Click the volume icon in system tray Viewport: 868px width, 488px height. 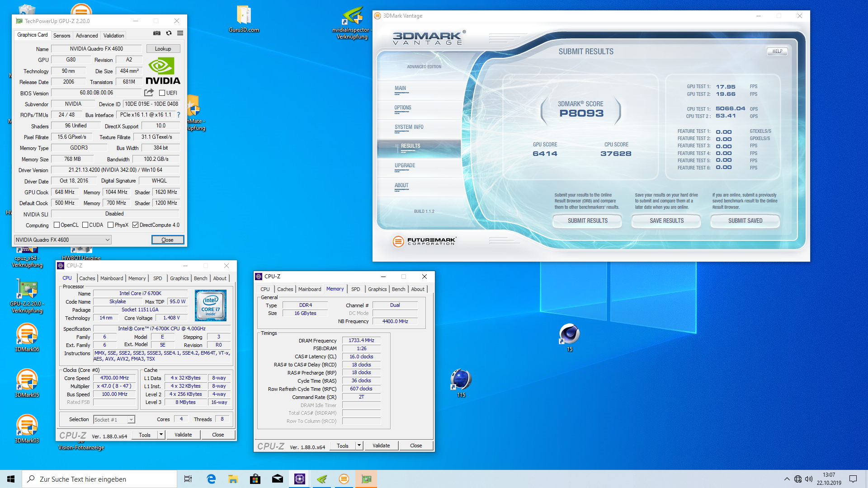pyautogui.click(x=809, y=479)
